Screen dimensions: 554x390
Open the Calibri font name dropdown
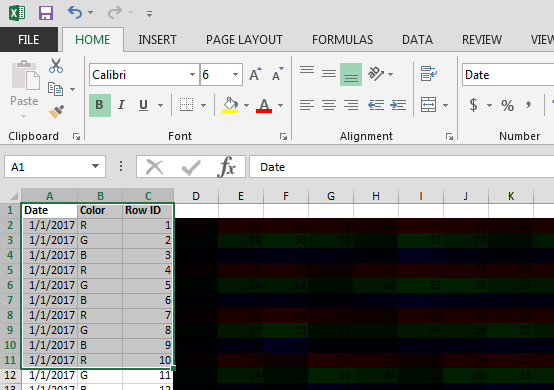tap(192, 75)
